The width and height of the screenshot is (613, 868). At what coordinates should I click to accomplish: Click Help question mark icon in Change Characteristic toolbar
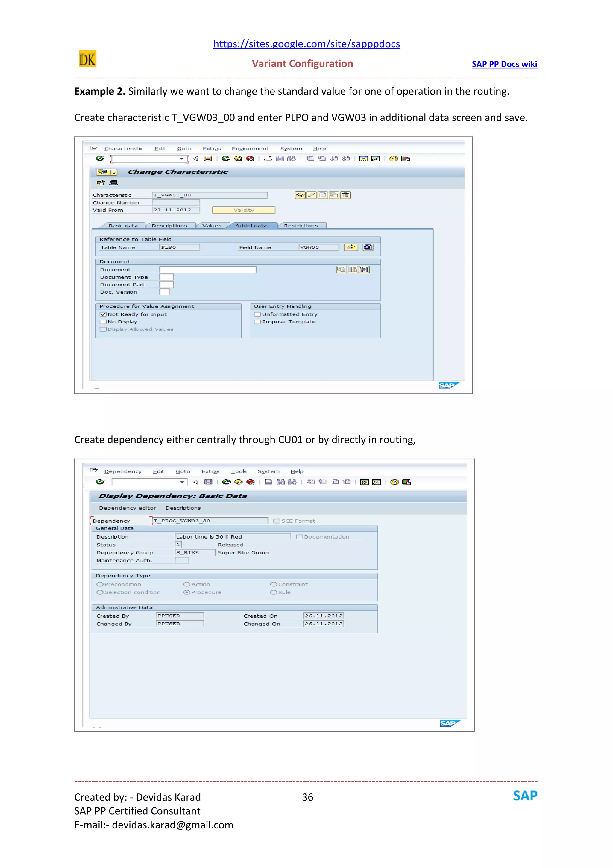[x=394, y=158]
